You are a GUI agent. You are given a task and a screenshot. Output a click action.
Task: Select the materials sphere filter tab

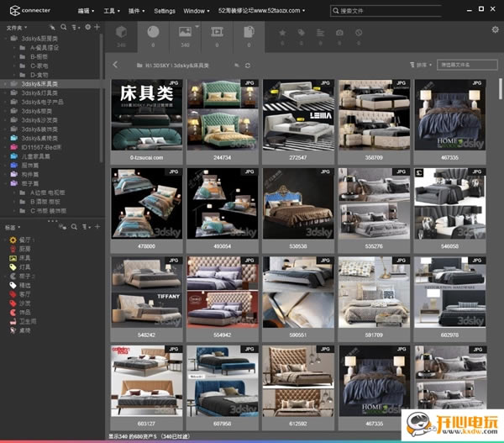153,34
